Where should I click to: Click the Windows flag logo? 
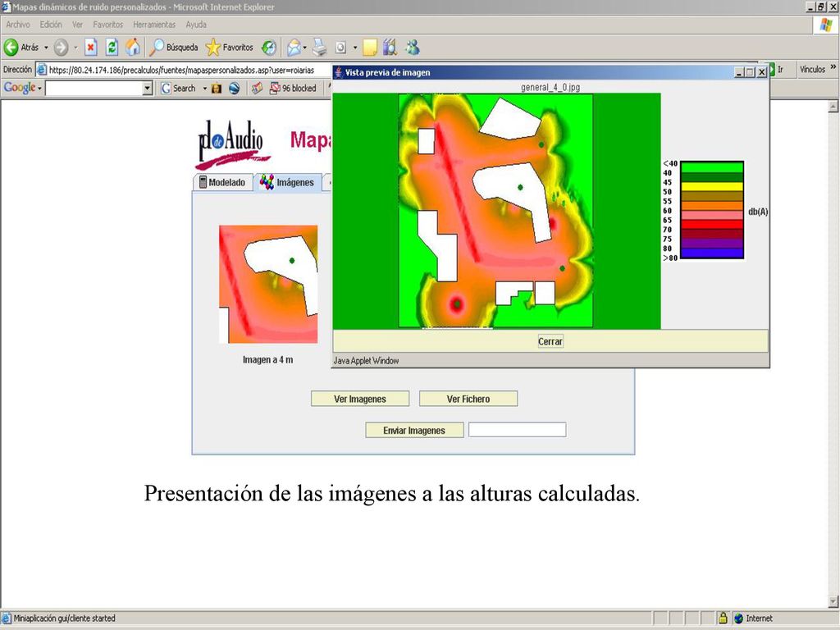point(825,25)
